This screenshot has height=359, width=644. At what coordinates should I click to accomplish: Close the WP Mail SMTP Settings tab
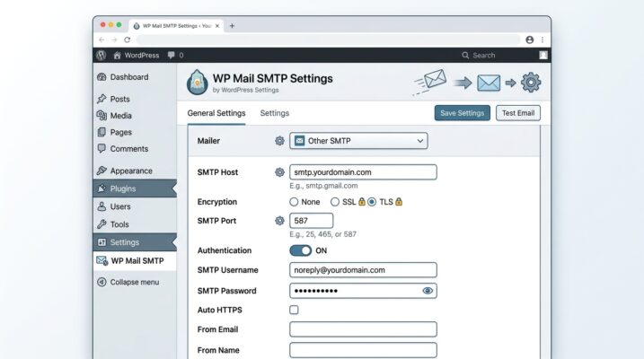click(217, 25)
